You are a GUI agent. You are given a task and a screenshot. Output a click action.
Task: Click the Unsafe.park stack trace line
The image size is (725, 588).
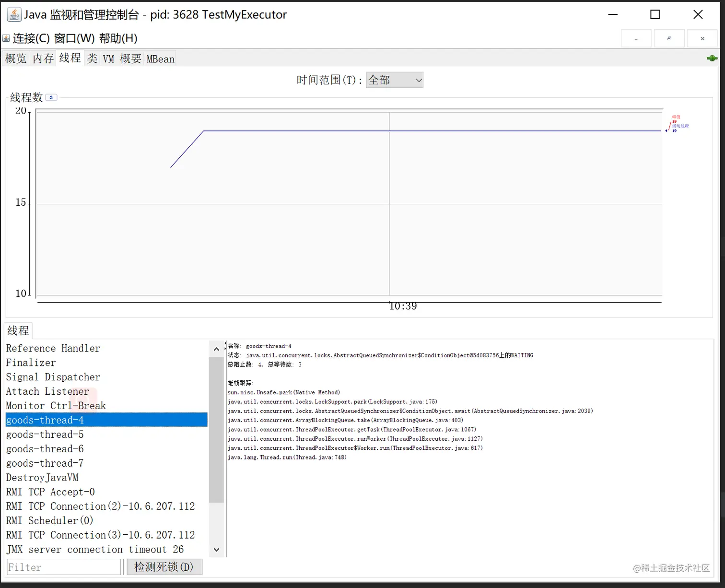click(x=284, y=392)
